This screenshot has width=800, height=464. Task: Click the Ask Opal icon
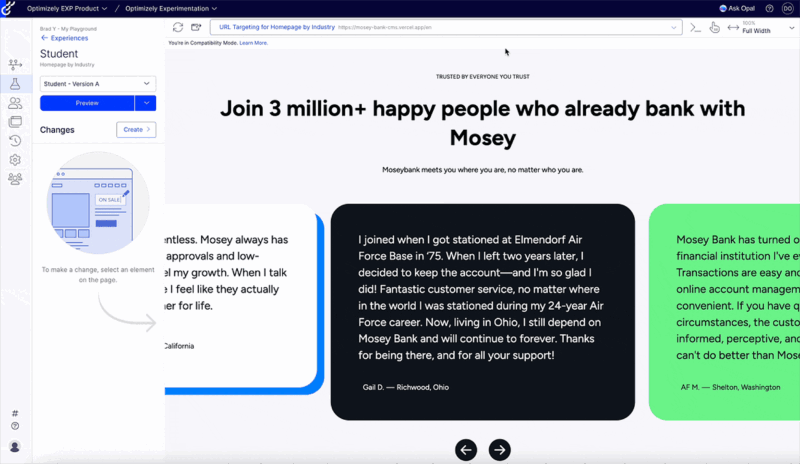coord(722,8)
